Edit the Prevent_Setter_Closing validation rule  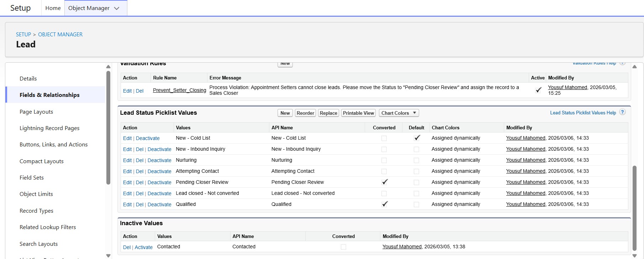click(x=127, y=91)
